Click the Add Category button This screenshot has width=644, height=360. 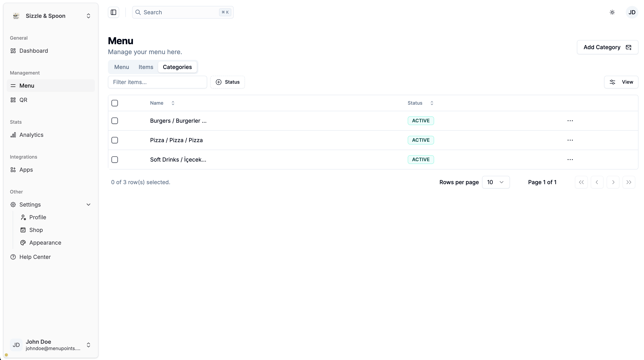point(607,47)
